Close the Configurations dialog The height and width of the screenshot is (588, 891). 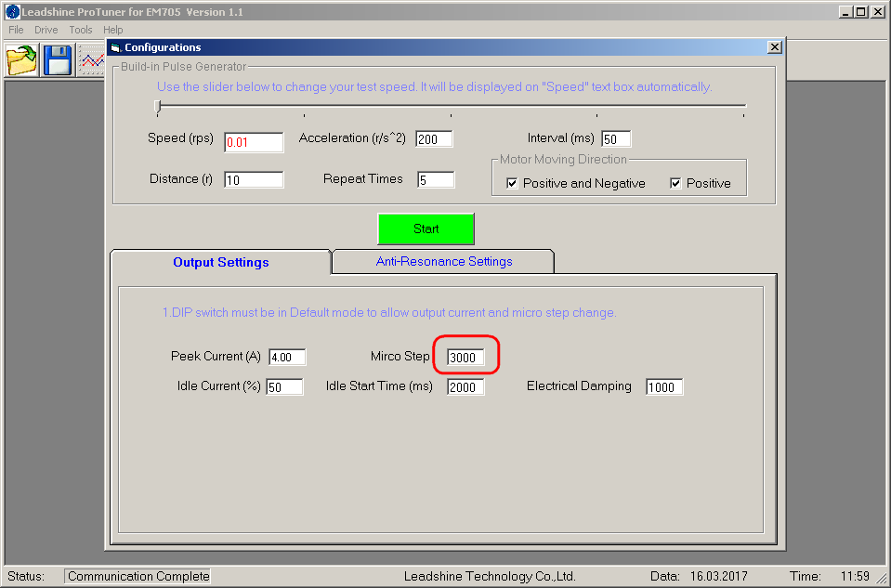tap(775, 47)
